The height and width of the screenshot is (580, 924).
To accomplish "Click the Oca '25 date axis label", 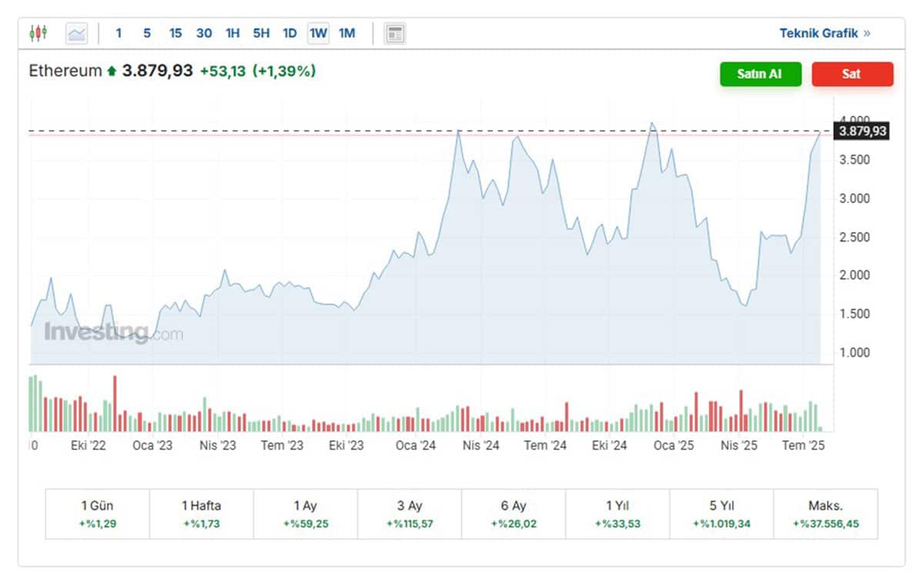I will click(x=675, y=445).
